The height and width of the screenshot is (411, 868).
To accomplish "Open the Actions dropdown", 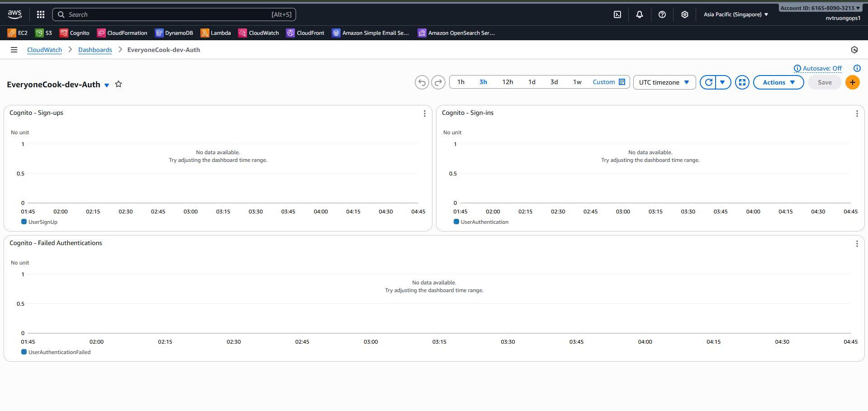I will pos(778,82).
